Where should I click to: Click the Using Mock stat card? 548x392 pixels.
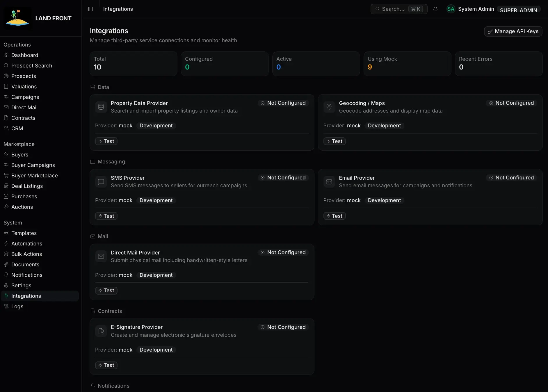[408, 64]
